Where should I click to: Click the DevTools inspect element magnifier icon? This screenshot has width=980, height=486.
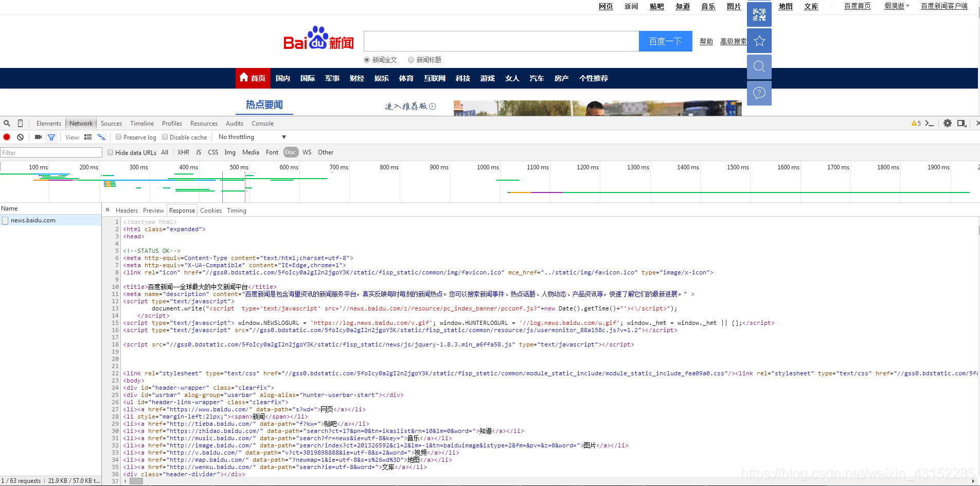pyautogui.click(x=7, y=124)
